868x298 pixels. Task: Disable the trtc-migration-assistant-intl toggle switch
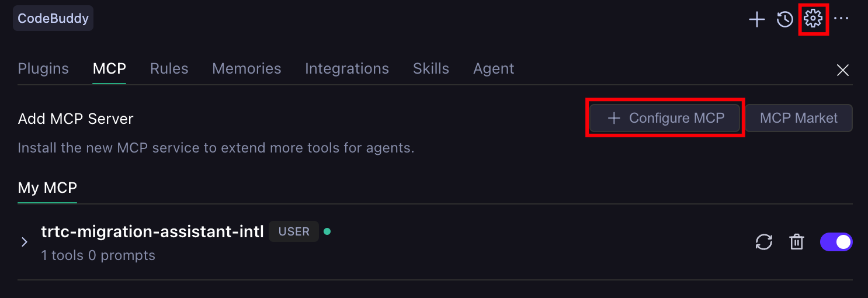click(836, 242)
